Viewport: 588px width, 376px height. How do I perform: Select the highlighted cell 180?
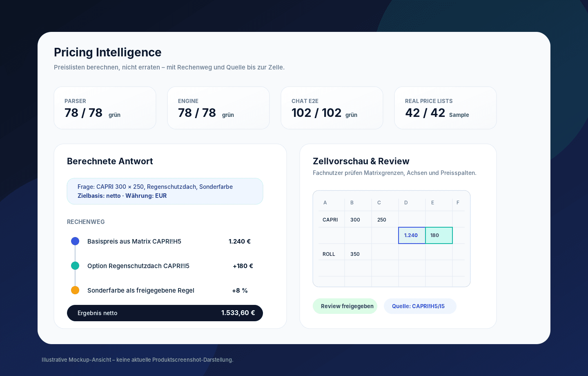[439, 235]
